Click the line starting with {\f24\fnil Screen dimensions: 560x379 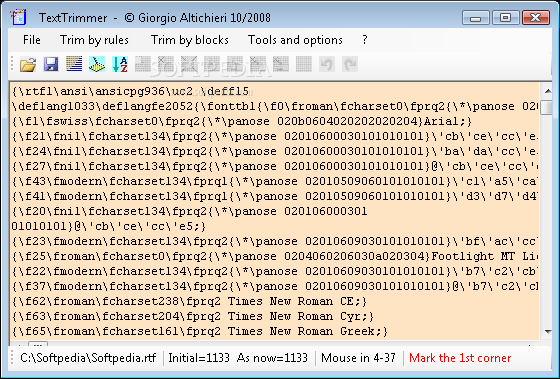[274, 151]
